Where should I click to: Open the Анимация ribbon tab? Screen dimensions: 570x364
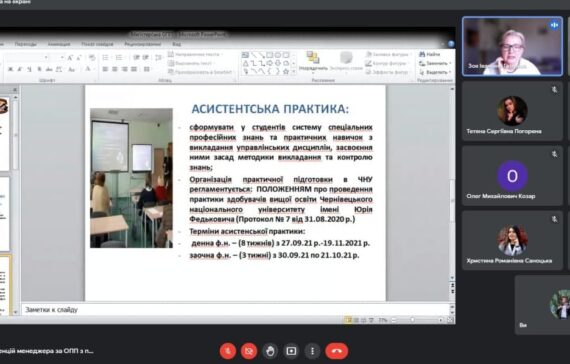(59, 44)
